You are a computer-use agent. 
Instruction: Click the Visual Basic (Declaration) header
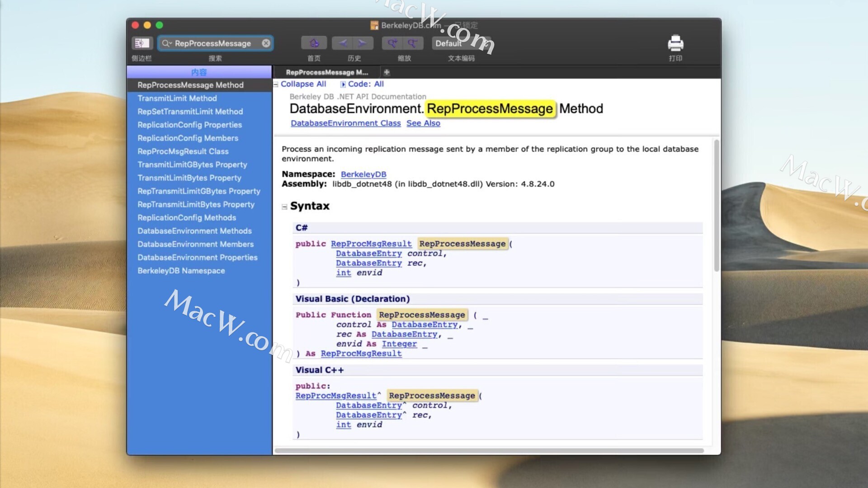coord(498,299)
